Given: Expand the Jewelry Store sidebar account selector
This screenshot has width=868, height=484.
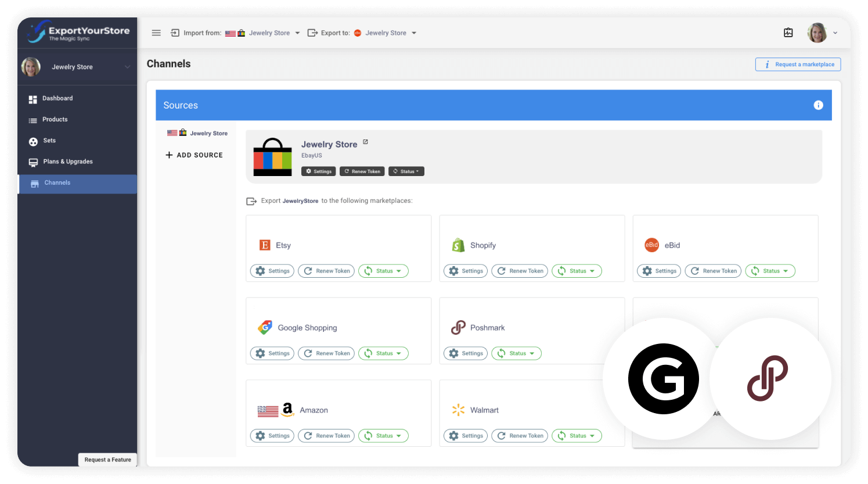Looking at the screenshot, I should pyautogui.click(x=77, y=67).
